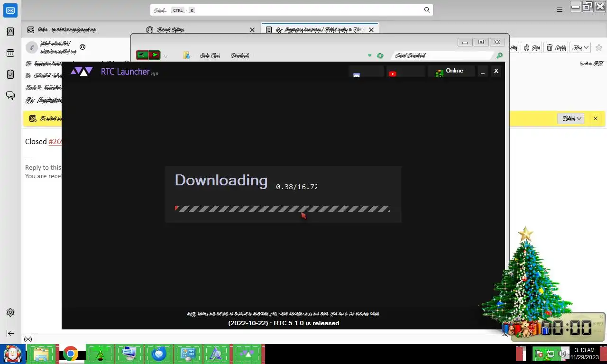Click the taskbar clock showing 3:13 AM
607x364 pixels.
(584, 354)
